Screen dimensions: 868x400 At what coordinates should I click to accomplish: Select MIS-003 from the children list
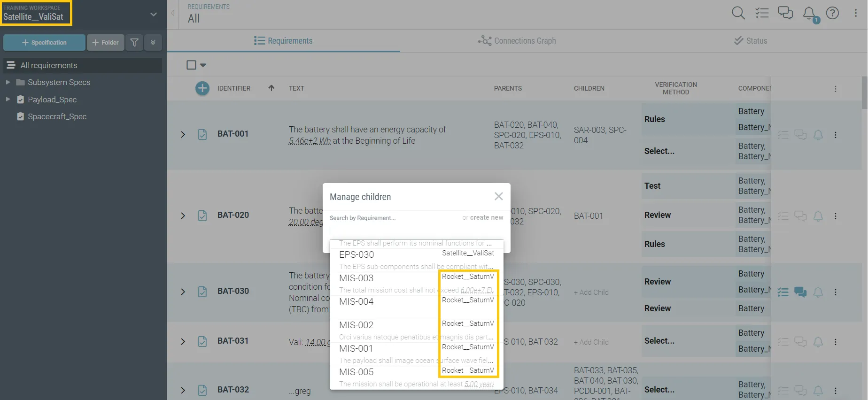(356, 278)
